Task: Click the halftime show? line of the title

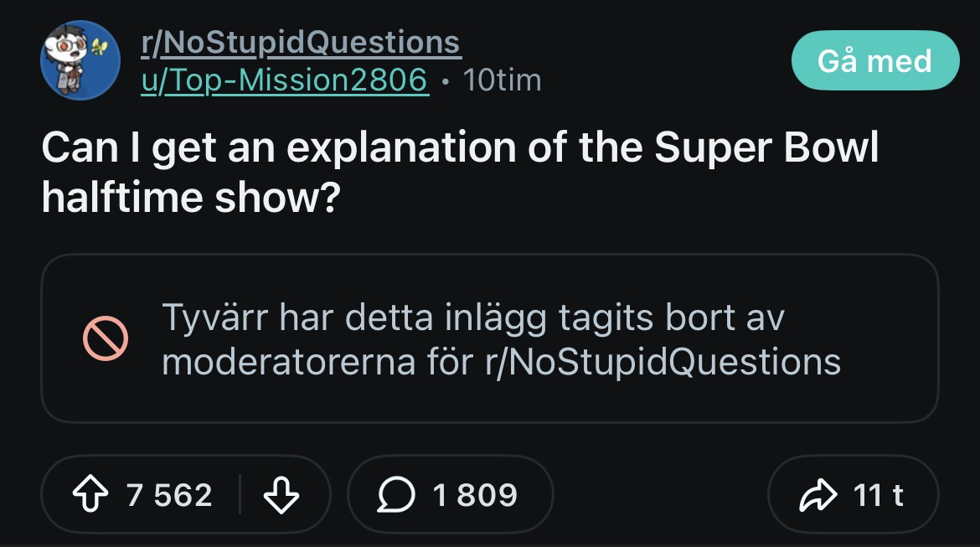Action: [190, 197]
